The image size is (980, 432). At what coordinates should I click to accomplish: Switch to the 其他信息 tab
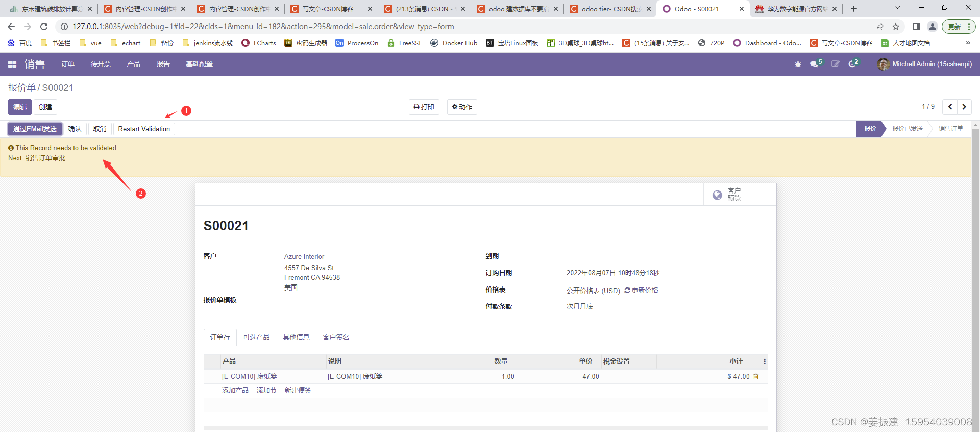click(x=296, y=338)
